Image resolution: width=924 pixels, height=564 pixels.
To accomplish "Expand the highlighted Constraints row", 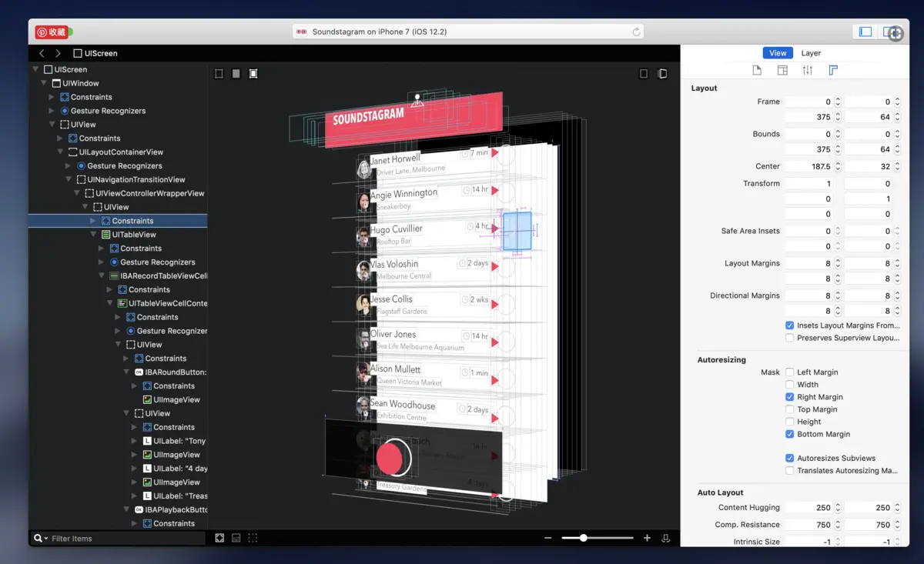I will (94, 221).
